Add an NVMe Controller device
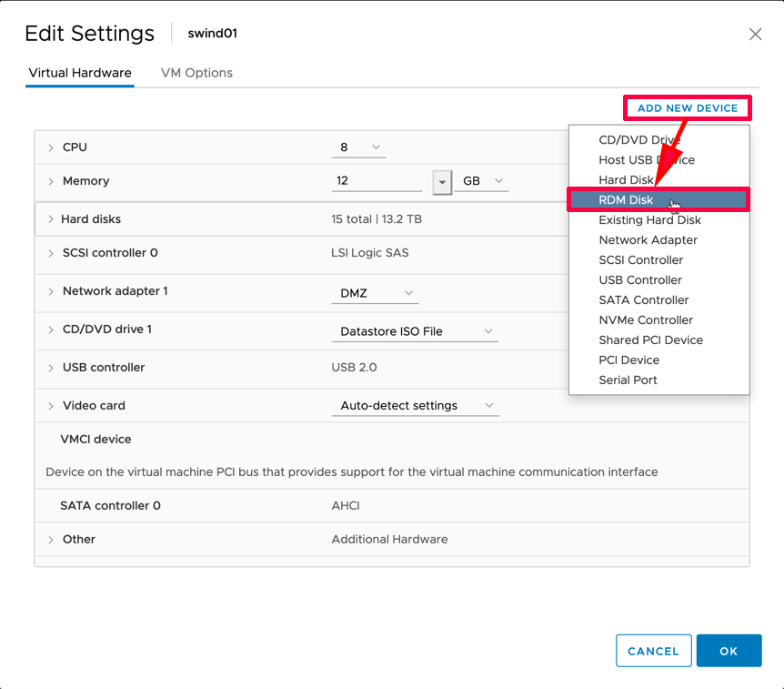 point(659,319)
